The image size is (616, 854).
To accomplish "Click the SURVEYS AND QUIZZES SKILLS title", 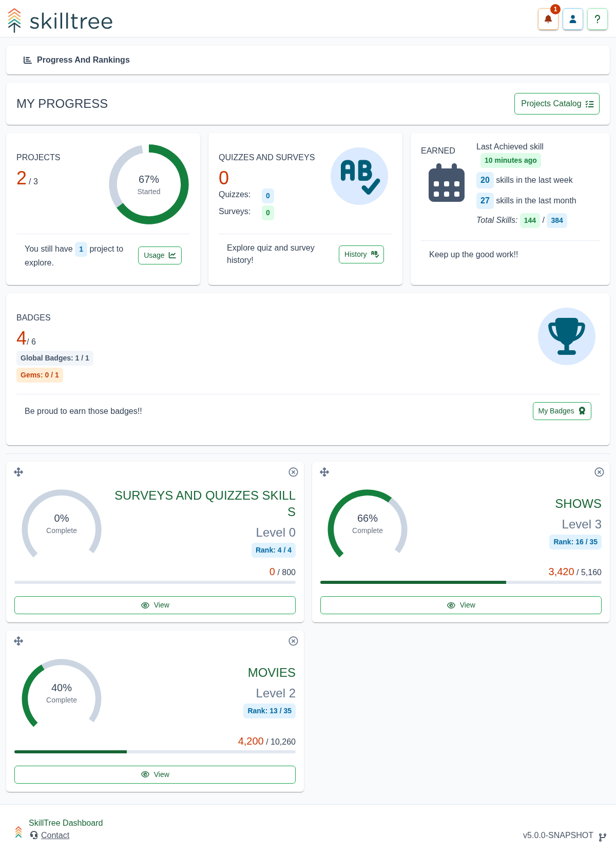I will click(x=205, y=503).
